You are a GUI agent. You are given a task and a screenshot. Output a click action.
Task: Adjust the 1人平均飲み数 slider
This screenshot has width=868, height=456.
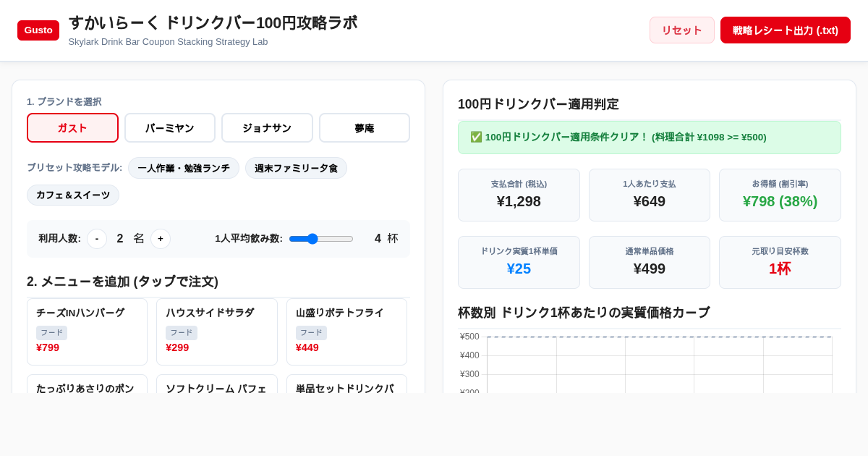click(321, 239)
